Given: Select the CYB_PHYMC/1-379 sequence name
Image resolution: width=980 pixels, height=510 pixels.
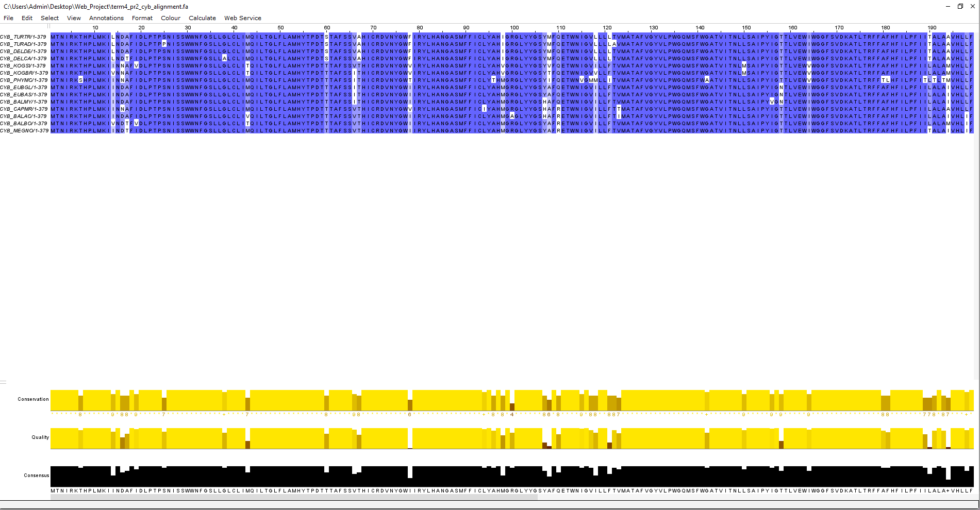Looking at the screenshot, I should (x=24, y=80).
